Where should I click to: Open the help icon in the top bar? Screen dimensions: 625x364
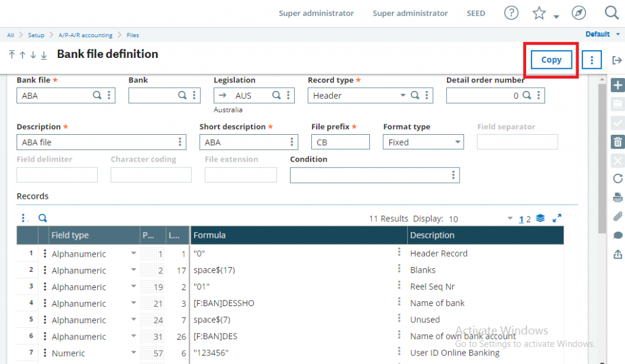(x=511, y=12)
